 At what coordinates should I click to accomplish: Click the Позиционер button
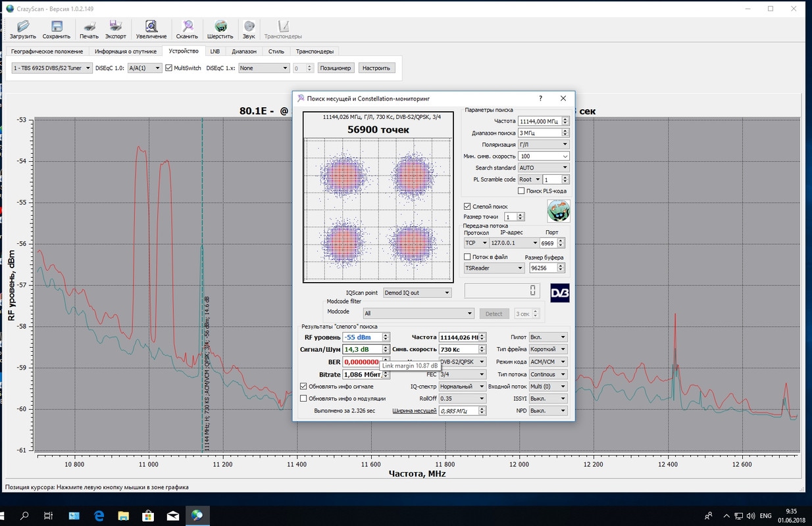336,68
